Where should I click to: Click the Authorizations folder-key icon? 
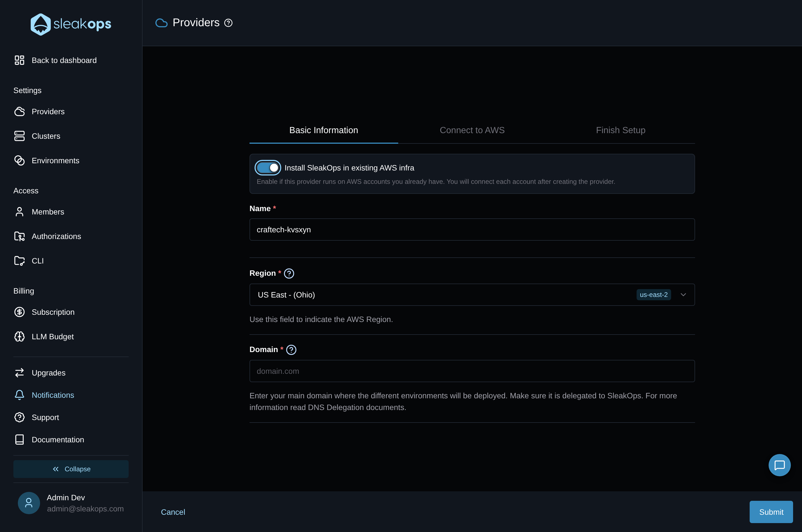pyautogui.click(x=19, y=236)
